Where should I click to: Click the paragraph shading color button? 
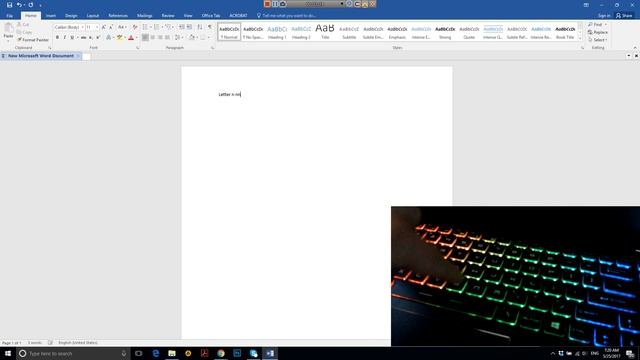192,37
